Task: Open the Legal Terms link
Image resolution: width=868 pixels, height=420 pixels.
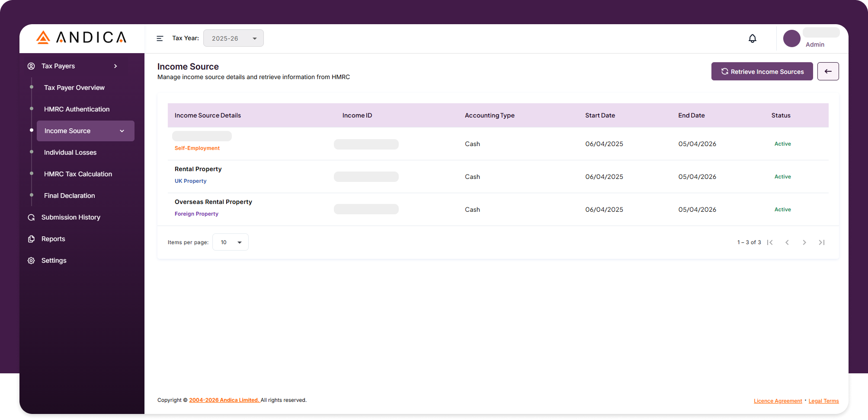Action: [823, 401]
